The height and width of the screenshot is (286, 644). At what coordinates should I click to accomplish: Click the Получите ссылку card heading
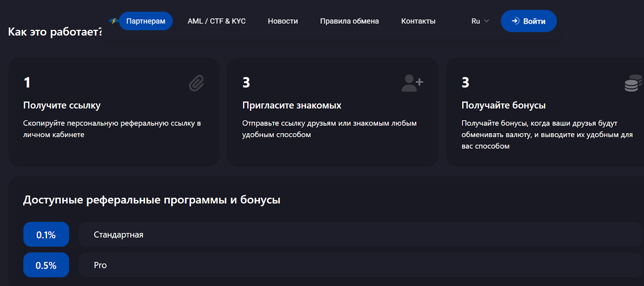pos(62,105)
